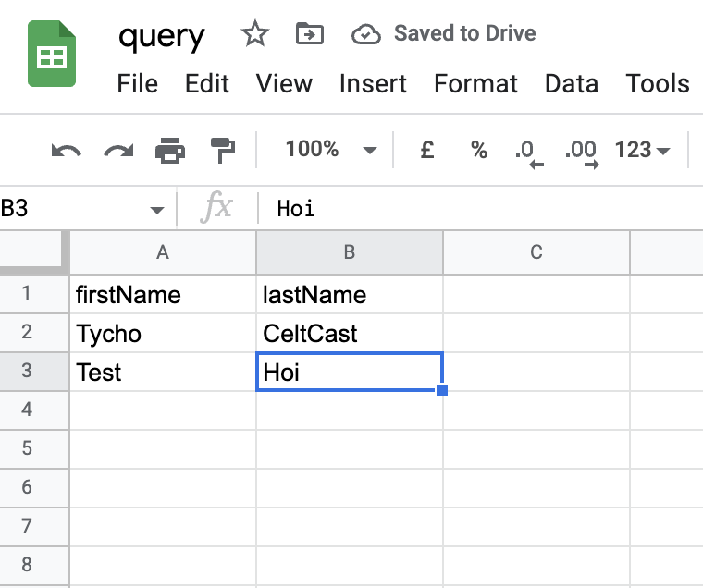Redo the last action
The height and width of the screenshot is (588, 703).
pos(118,150)
